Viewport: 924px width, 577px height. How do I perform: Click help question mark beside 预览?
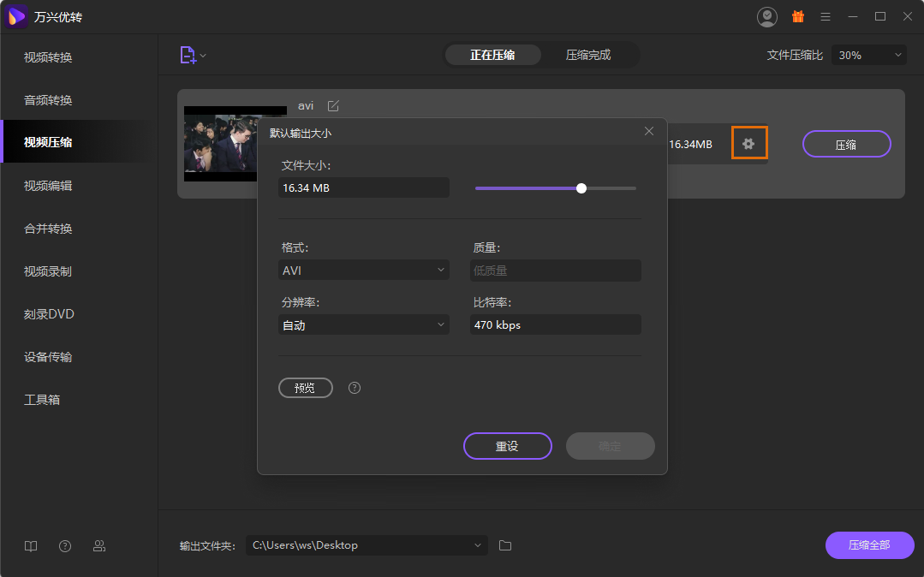tap(355, 388)
